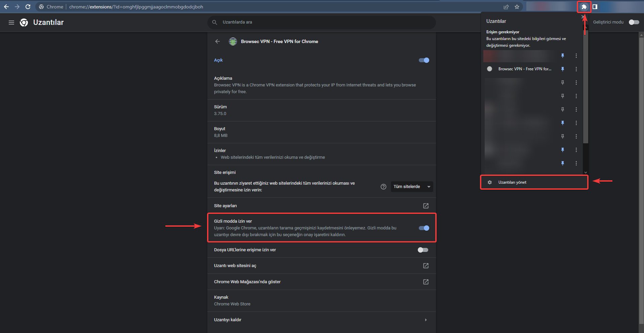Open the extensions puzzle icon in the toolbar

(x=584, y=7)
